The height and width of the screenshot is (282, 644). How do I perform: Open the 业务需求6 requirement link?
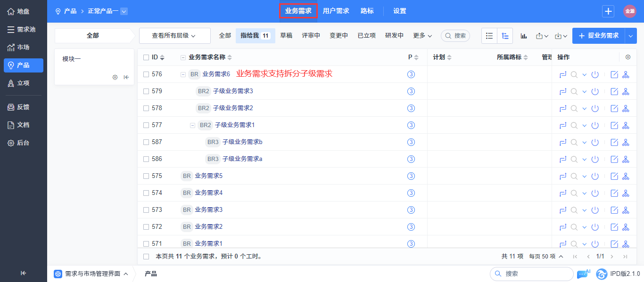pos(216,74)
